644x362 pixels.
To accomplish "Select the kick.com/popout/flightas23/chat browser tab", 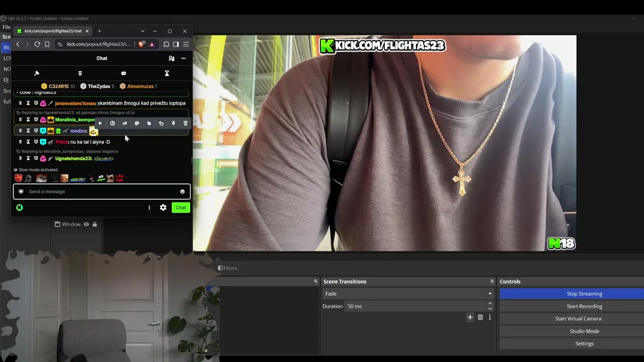I will (52, 31).
